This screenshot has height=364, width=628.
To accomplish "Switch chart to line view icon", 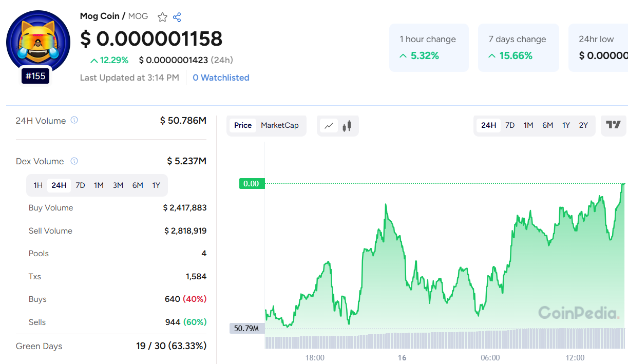I will [329, 126].
